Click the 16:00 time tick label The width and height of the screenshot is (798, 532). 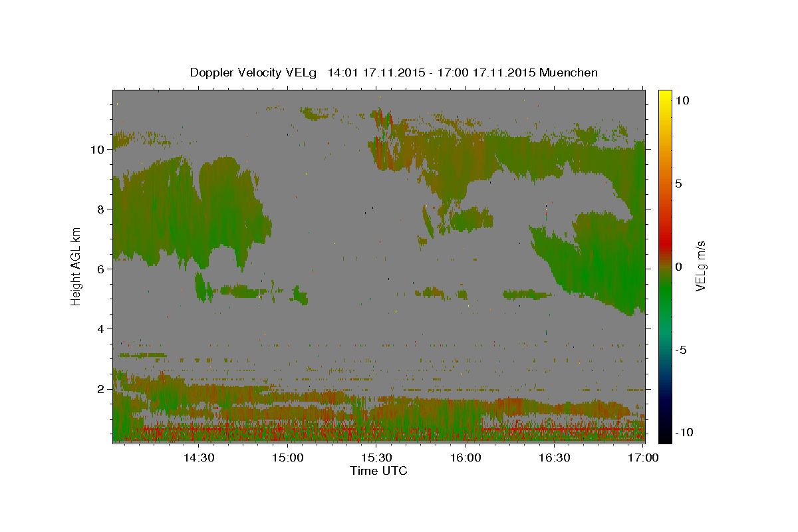point(465,458)
